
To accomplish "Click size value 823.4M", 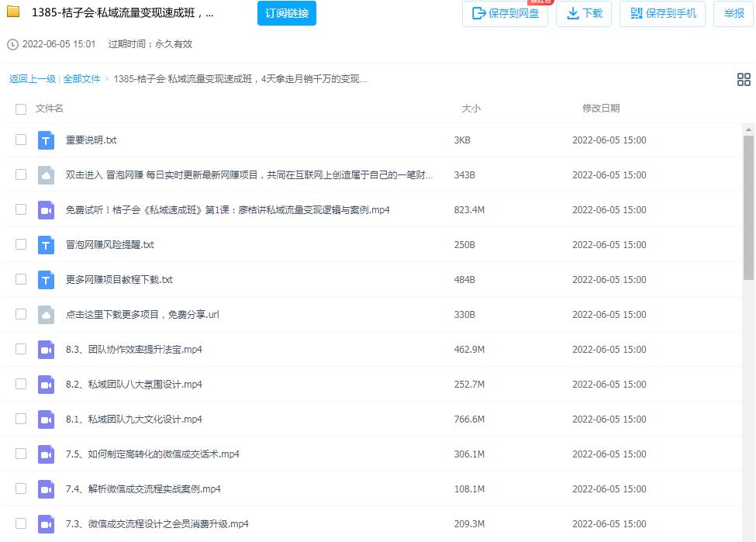I will 469,210.
